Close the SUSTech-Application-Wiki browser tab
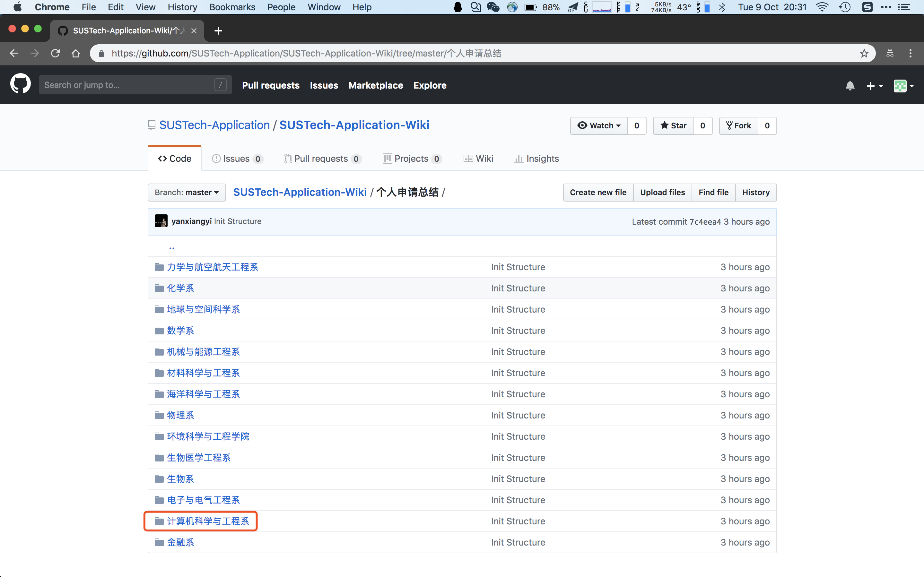Screen dimensions: 924x577 [x=194, y=31]
